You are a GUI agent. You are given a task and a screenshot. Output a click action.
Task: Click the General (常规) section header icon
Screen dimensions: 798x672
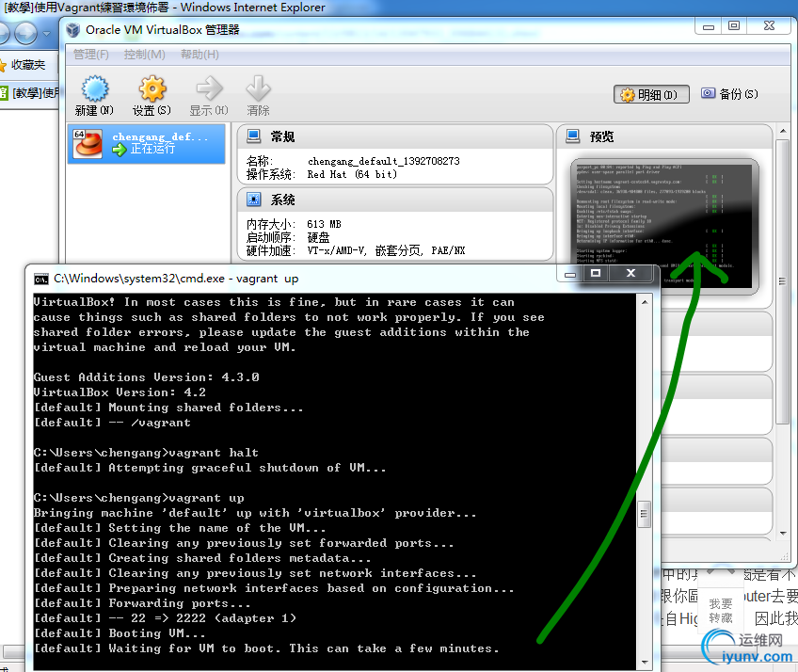tap(253, 136)
